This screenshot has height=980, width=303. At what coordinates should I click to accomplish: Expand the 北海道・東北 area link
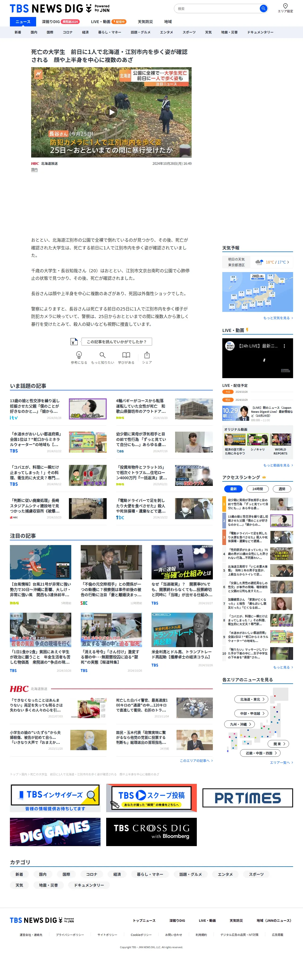point(251,699)
